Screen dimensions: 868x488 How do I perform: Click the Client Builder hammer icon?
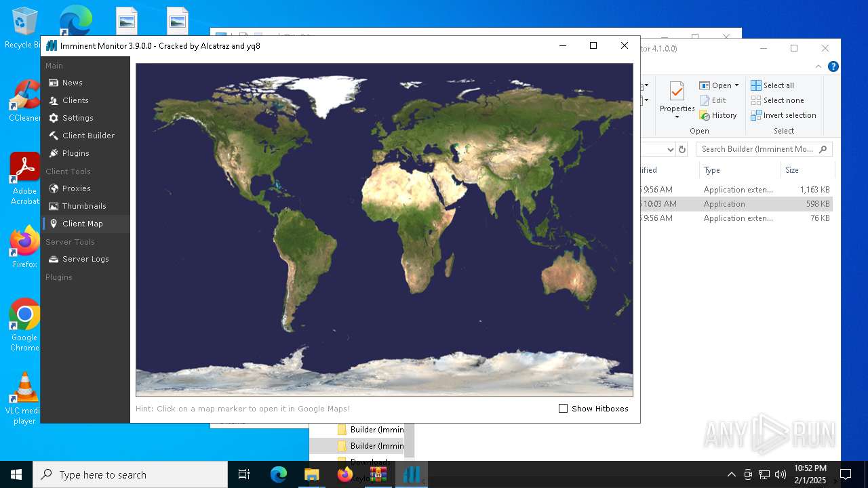coord(54,136)
